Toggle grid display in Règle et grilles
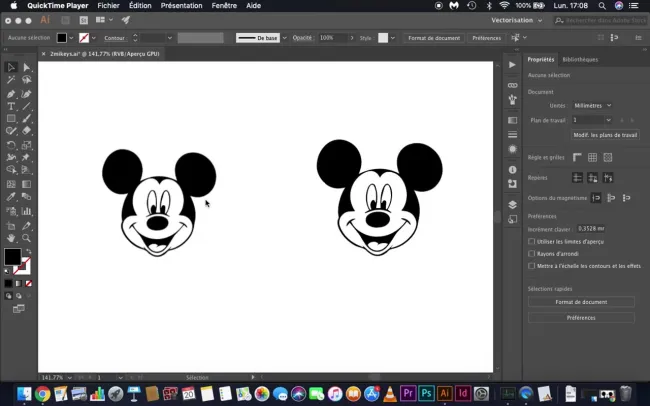The height and width of the screenshot is (406, 650). (x=592, y=157)
